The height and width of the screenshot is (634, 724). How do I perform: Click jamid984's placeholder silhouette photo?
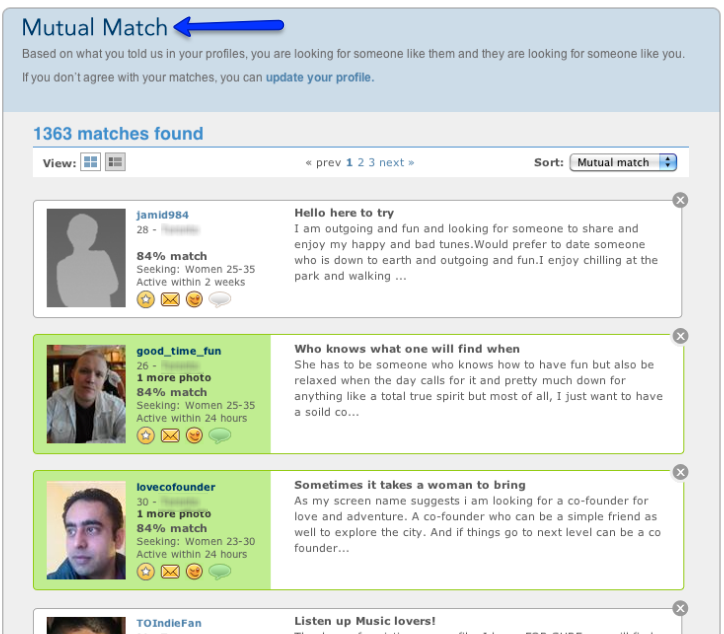tap(86, 258)
